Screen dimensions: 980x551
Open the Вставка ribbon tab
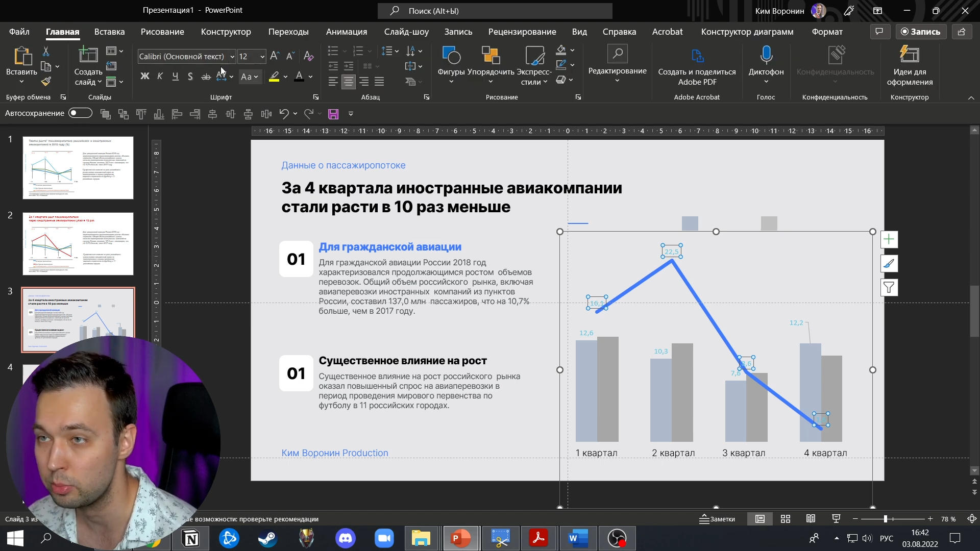[109, 32]
